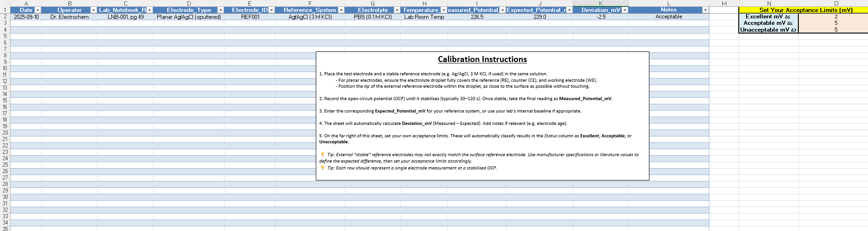Click instruction step 2 about open-circuit potential

(466, 99)
